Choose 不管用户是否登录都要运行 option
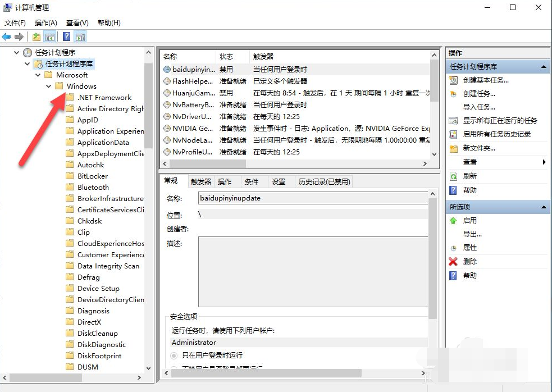Viewport: 552px width, 392px height. (174, 366)
